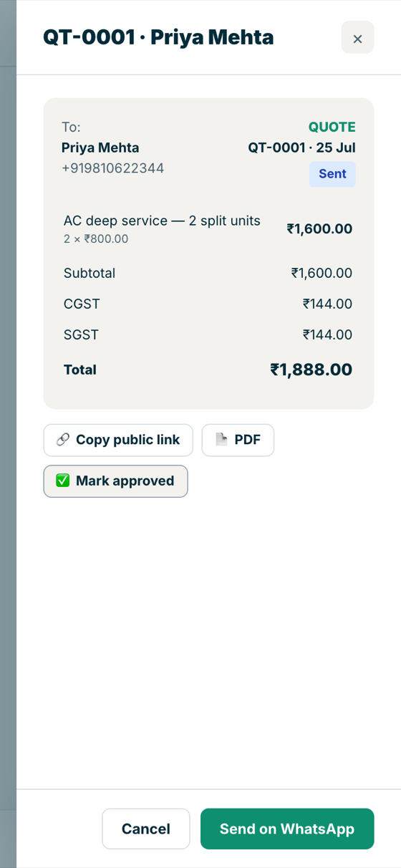401x868 pixels.
Task: Mark the quote as approved
Action: 116,481
